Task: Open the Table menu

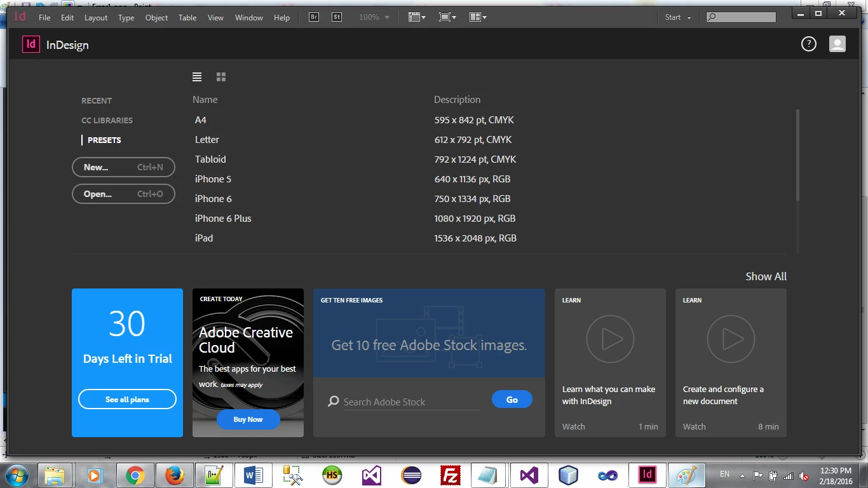Action: tap(187, 18)
